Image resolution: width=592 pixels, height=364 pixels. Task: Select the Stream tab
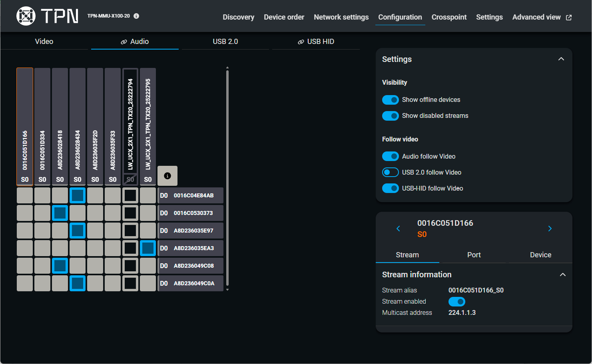click(x=407, y=255)
